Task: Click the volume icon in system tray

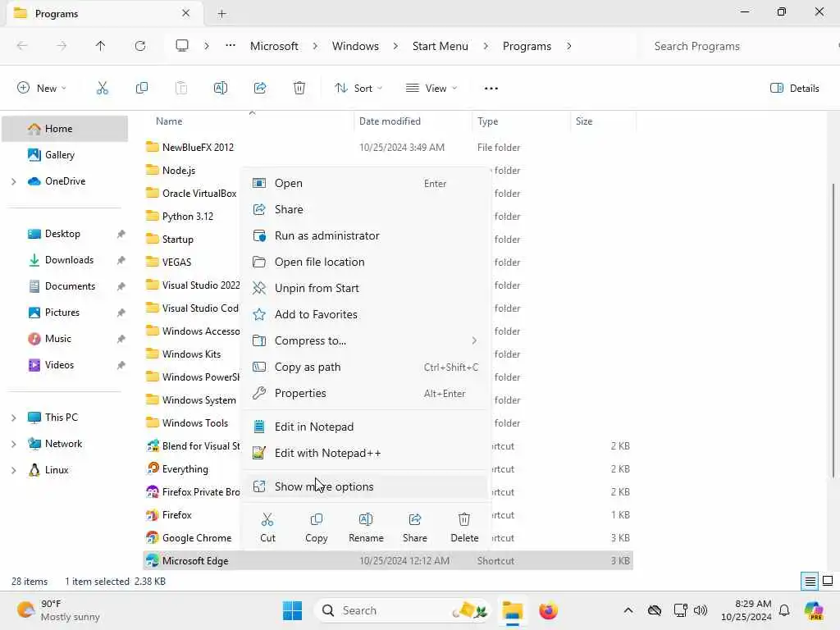Action: 701,610
